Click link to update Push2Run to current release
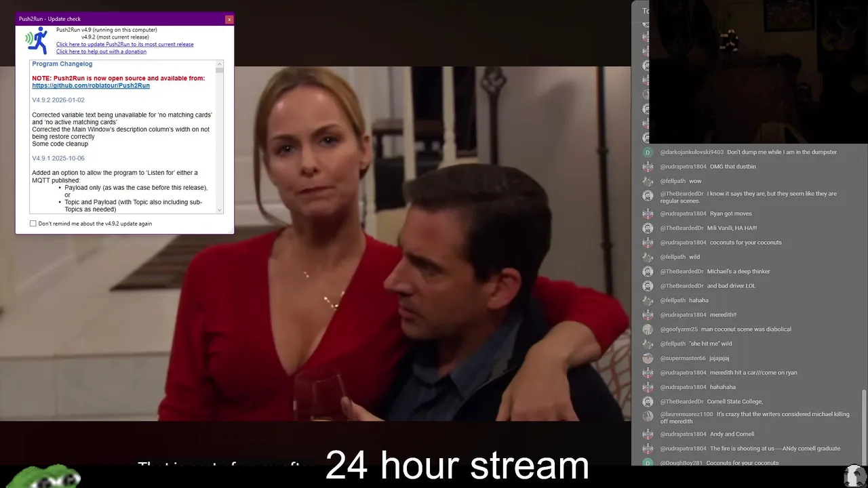Screen dimensions: 868x488 (125, 45)
